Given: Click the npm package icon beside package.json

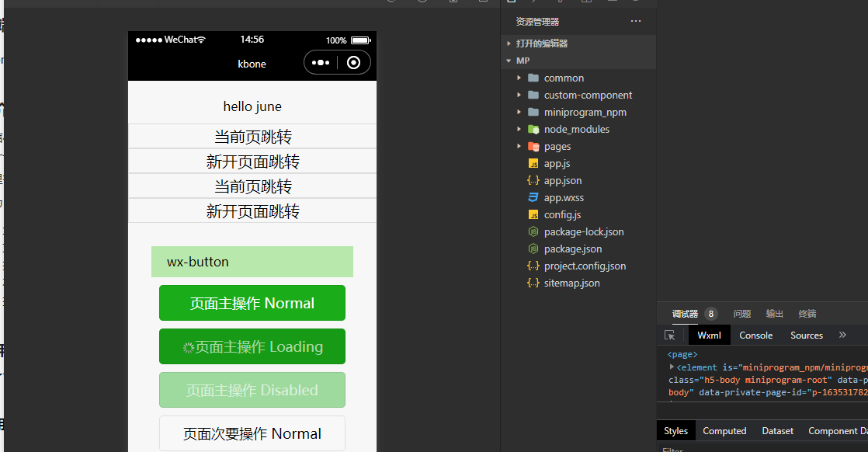Looking at the screenshot, I should point(533,249).
